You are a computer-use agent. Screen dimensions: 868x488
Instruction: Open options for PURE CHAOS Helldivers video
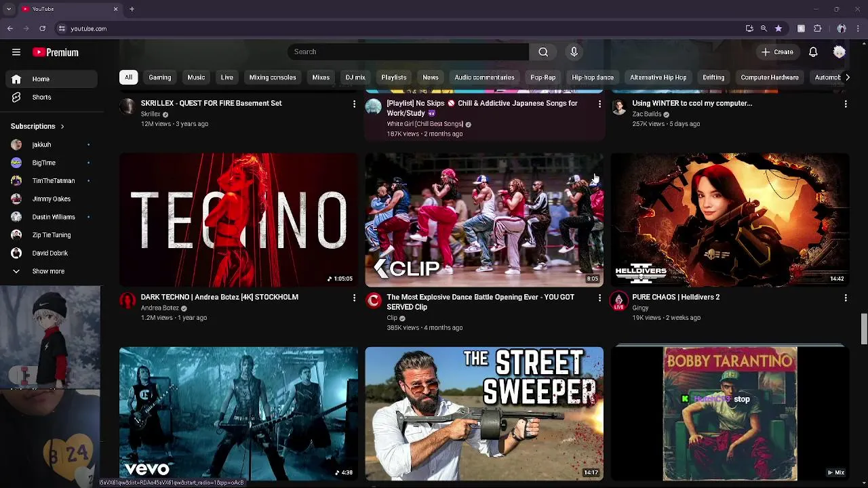846,298
